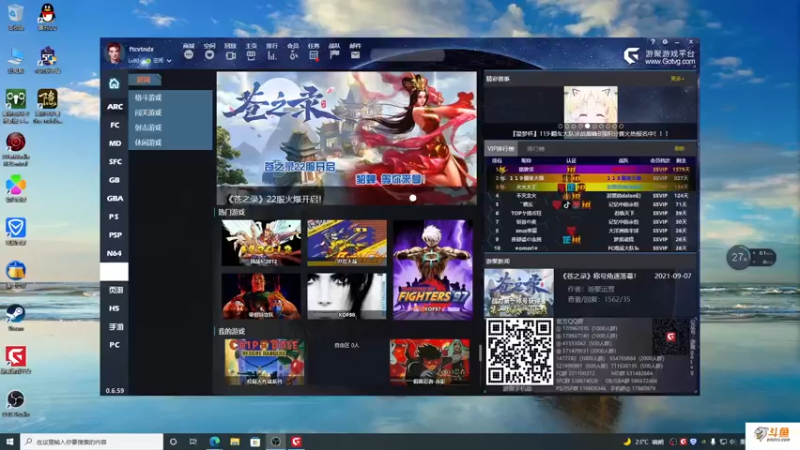Click the 刷新 refresh link in ranking panel
The width and height of the screenshot is (800, 450).
pyautogui.click(x=679, y=148)
